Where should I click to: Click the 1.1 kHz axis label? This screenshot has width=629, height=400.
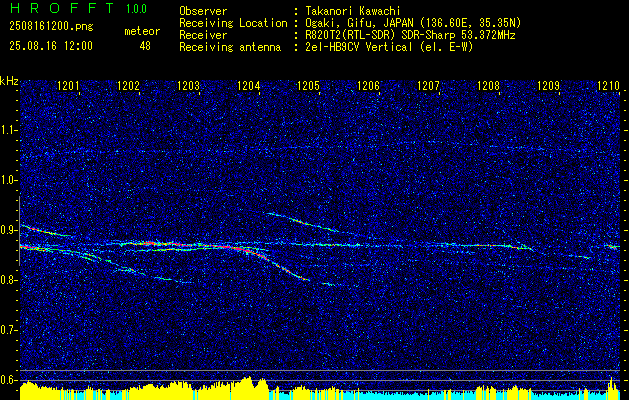(9, 130)
